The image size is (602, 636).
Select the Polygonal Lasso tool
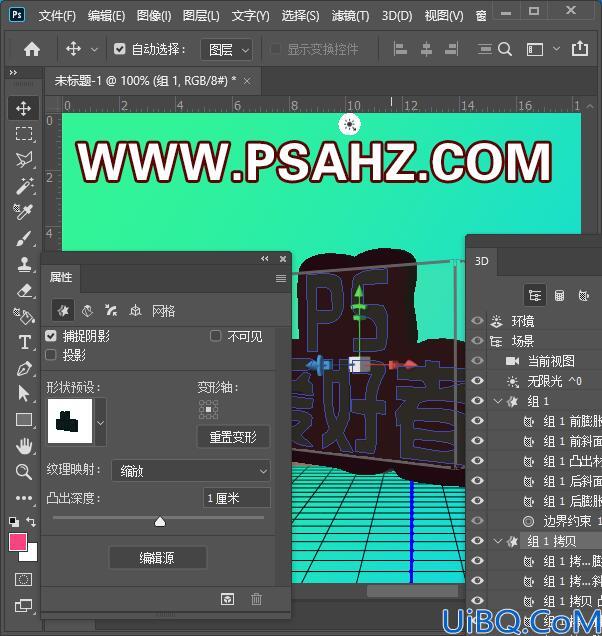pyautogui.click(x=24, y=160)
